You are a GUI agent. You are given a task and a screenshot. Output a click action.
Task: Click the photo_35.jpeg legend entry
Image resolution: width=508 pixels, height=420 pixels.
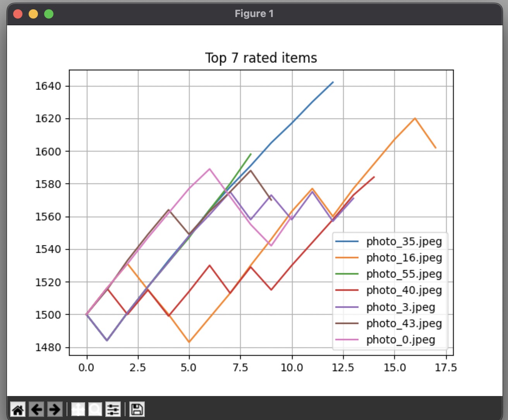[x=388, y=242]
